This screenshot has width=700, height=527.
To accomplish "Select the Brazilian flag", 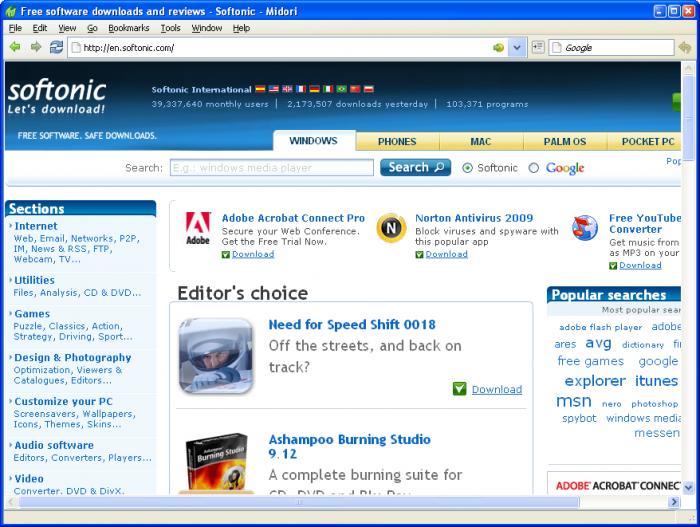I will click(342, 89).
